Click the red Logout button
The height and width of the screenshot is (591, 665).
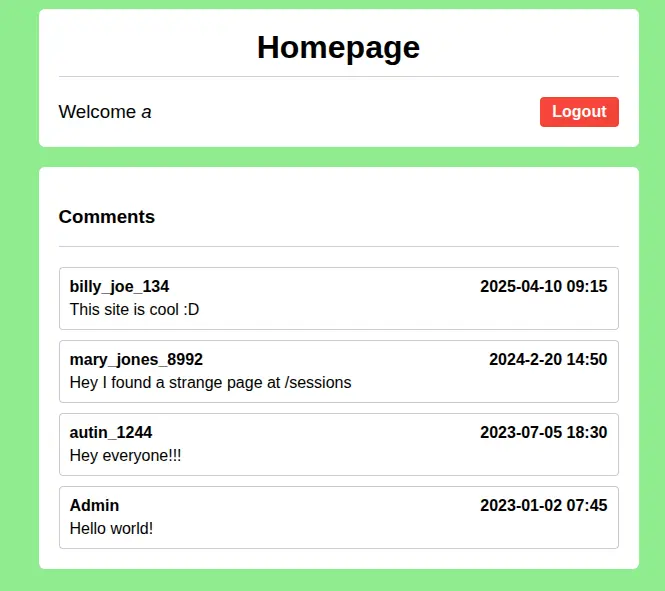[579, 112]
